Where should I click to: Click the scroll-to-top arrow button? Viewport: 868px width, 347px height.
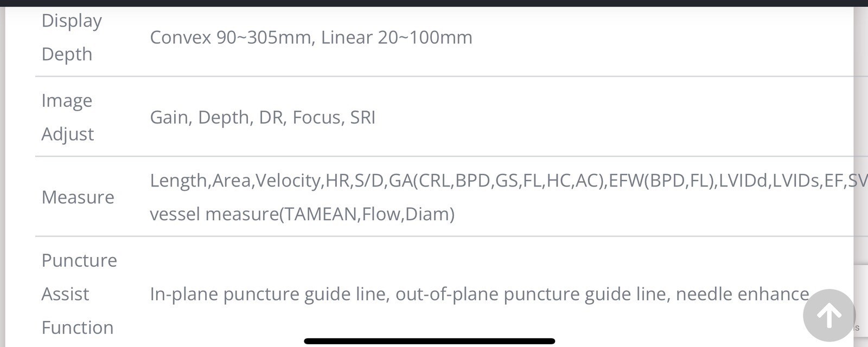pos(829,315)
